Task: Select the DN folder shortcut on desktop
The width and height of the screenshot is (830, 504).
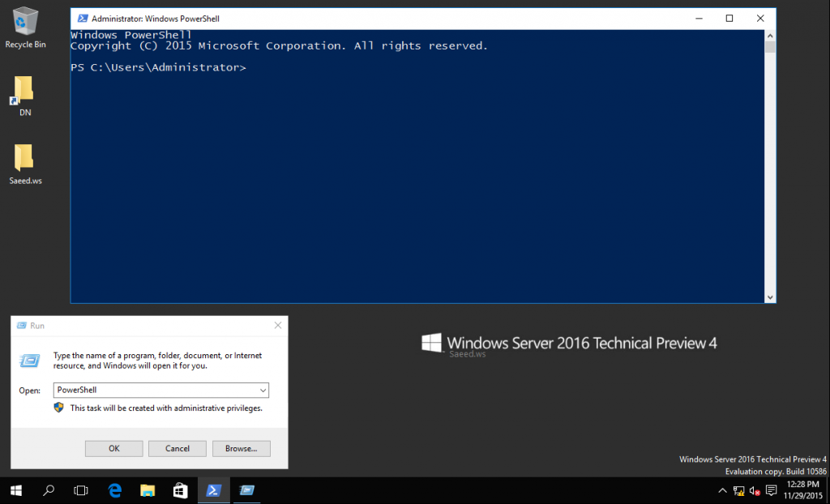Action: point(25,96)
